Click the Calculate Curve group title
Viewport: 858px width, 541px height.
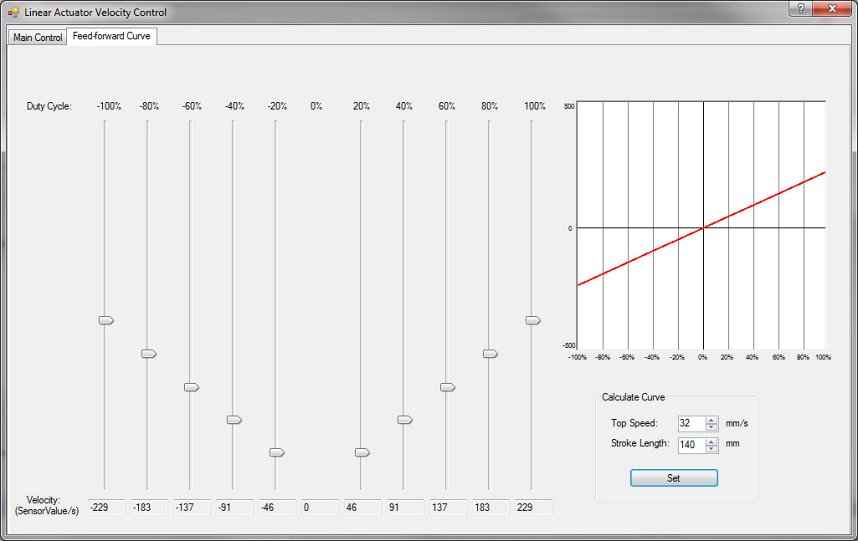pos(634,397)
